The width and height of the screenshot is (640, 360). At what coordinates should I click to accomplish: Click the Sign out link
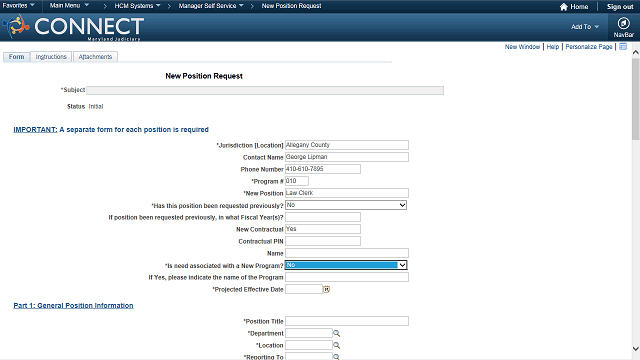(620, 7)
